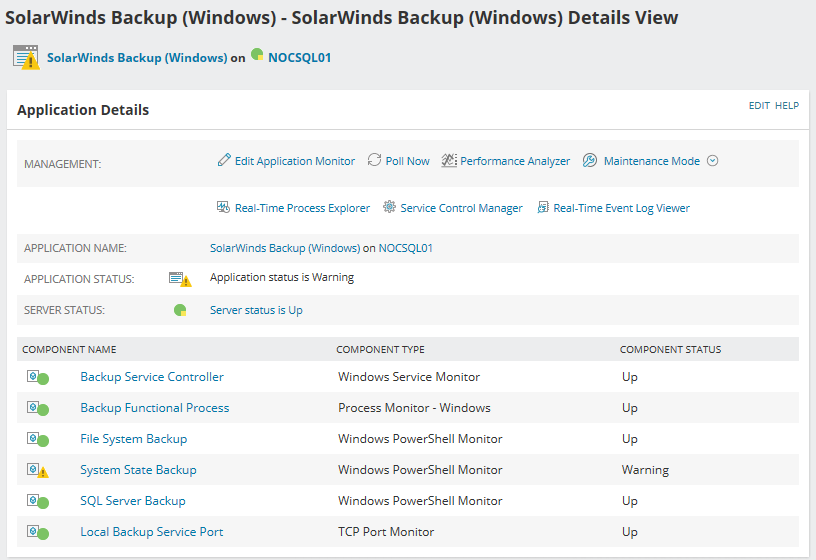Screen dimensions: 816x560
Task: Click the Server status is Up link
Action: click(256, 310)
